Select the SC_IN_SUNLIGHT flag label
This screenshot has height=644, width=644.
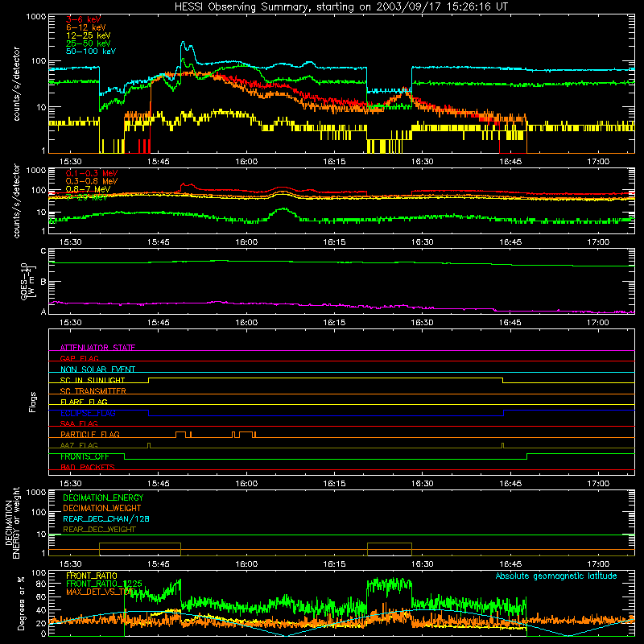coord(93,380)
